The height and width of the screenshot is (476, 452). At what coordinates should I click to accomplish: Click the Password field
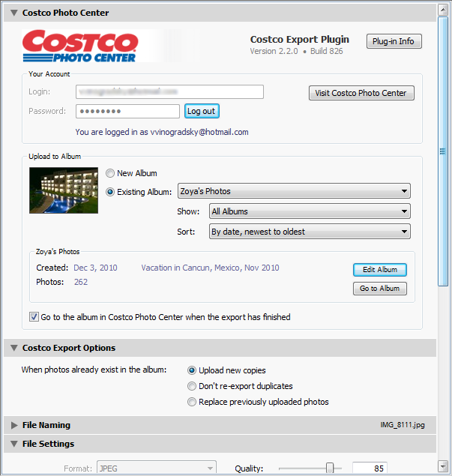[127, 111]
